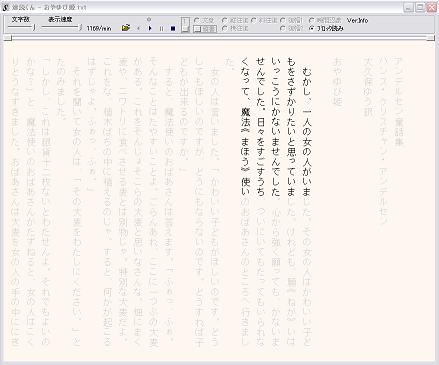Open a text file with the folder icon
This screenshot has width=439, height=365.
[x=126, y=28]
